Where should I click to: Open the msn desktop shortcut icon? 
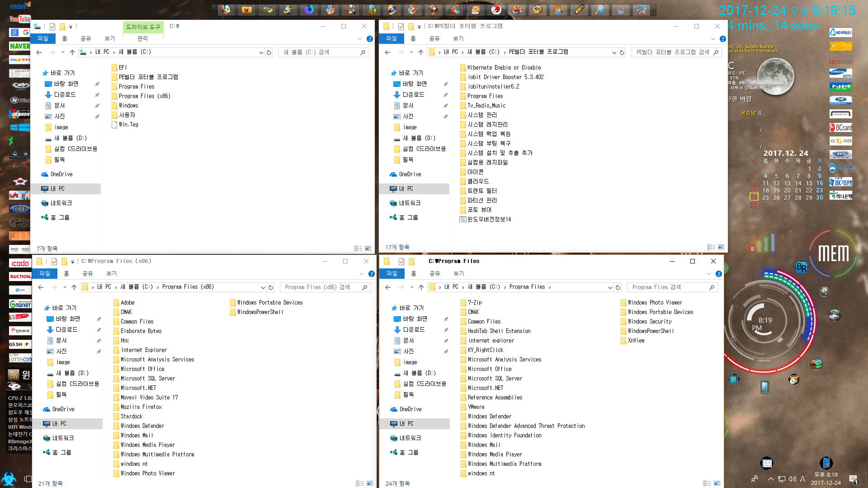point(20,6)
